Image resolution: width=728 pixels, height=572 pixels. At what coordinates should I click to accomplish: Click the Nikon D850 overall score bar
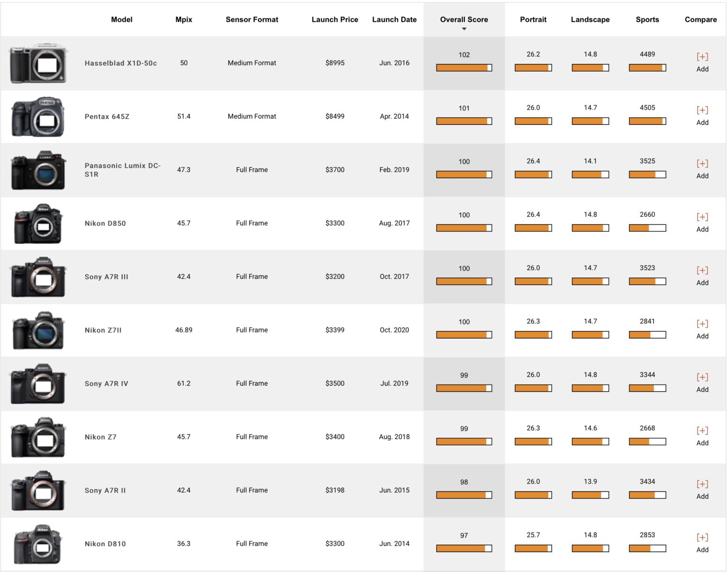pos(463,228)
